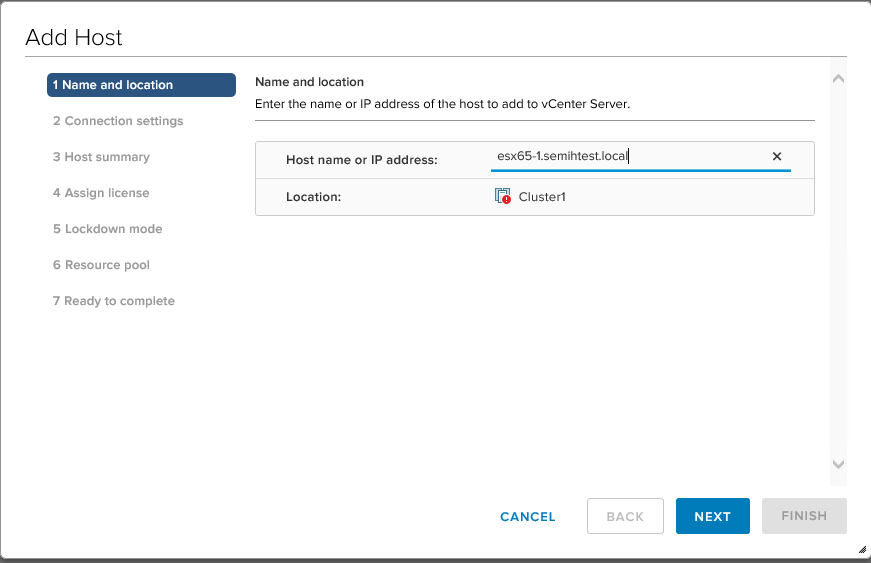Viewport: 871px width, 563px height.
Task: Click the BACK button
Action: click(625, 517)
